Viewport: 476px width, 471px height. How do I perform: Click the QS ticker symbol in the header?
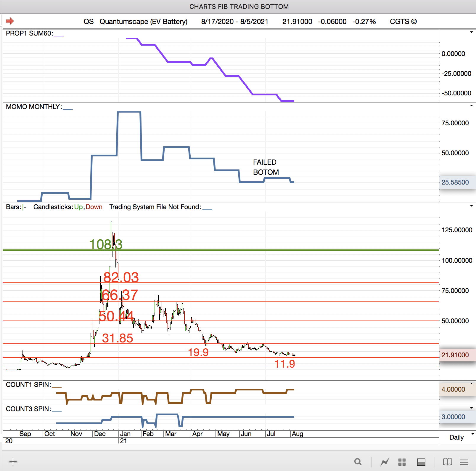88,22
